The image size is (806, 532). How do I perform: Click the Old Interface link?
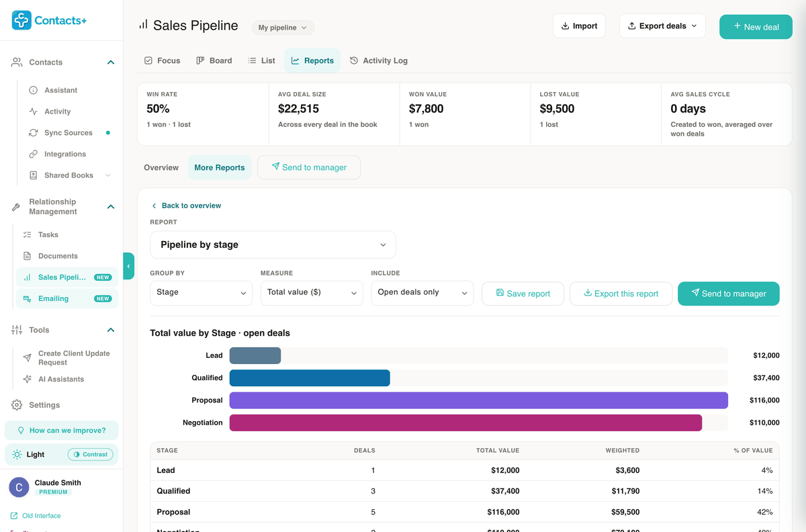(x=36, y=516)
